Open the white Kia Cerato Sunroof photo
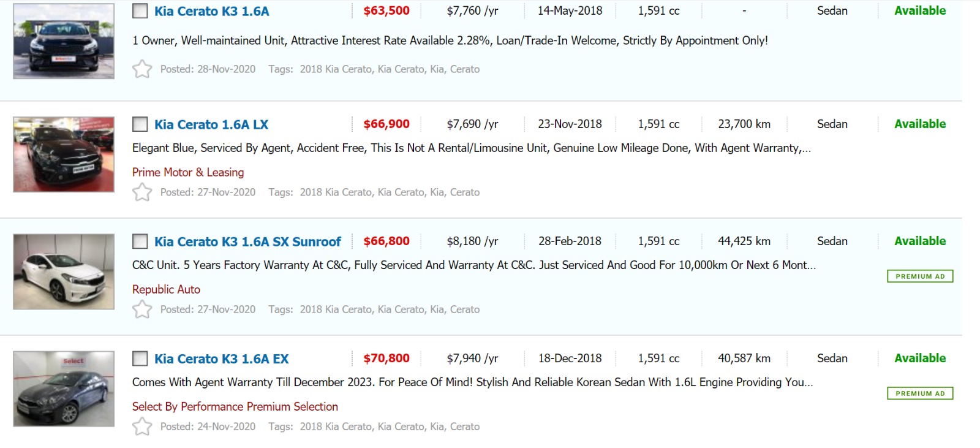Screen dimensions: 980x448 [x=64, y=271]
